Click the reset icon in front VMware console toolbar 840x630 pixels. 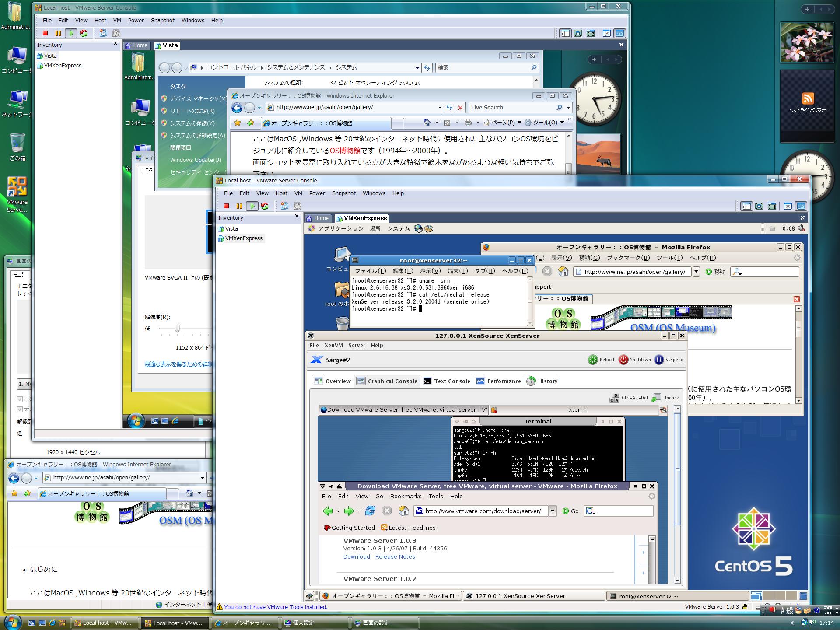tap(265, 206)
